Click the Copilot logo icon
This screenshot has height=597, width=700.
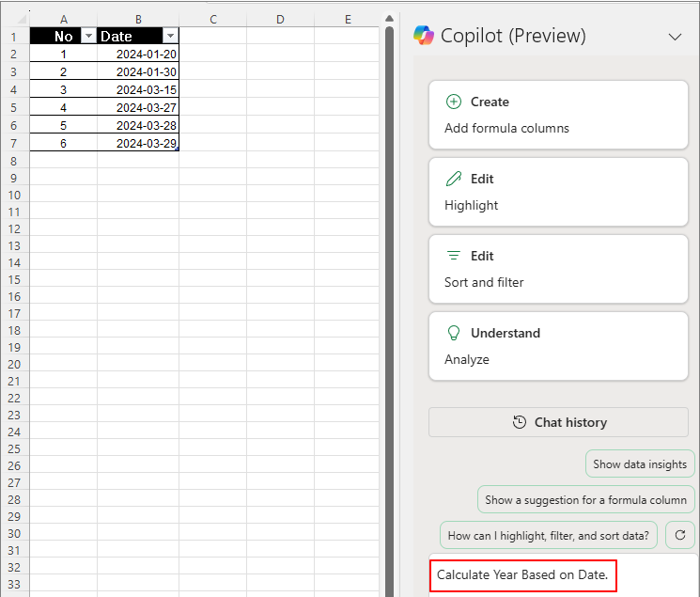424,36
